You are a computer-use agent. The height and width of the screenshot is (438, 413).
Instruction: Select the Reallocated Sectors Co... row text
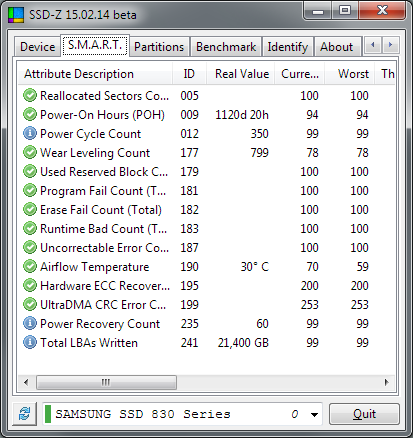click(x=104, y=96)
